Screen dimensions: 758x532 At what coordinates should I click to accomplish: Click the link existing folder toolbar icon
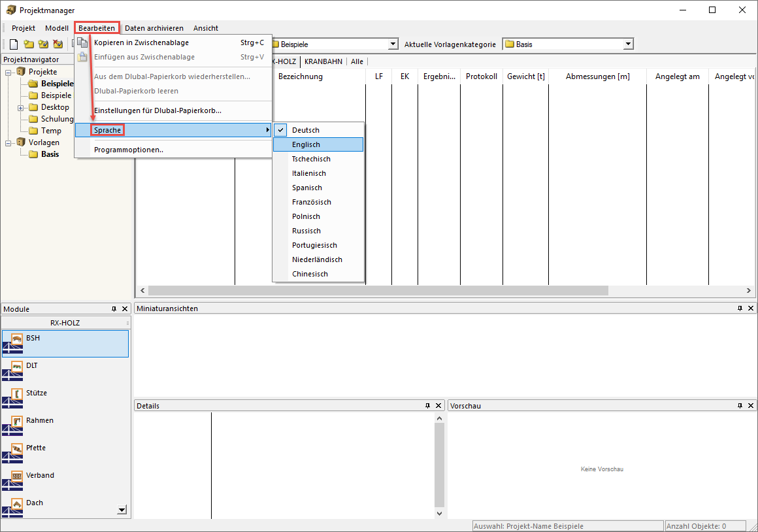click(44, 44)
